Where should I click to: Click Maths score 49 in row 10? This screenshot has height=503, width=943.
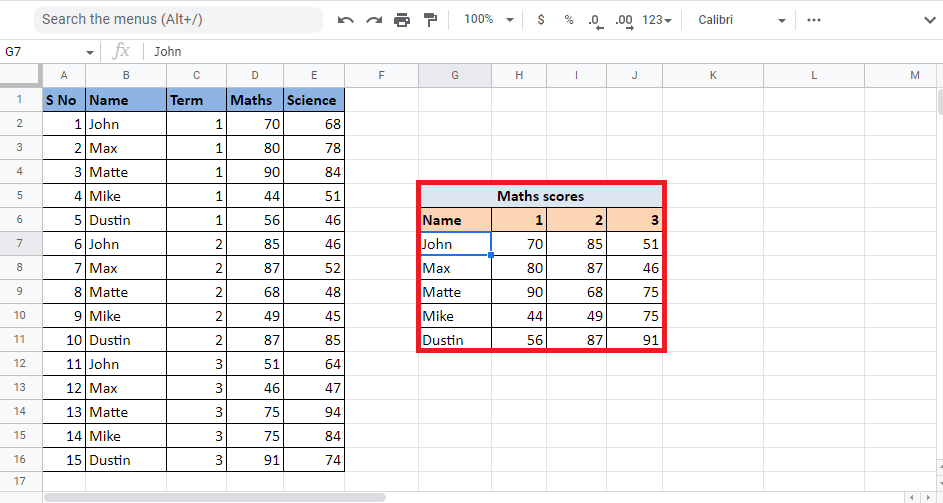[x=255, y=316]
